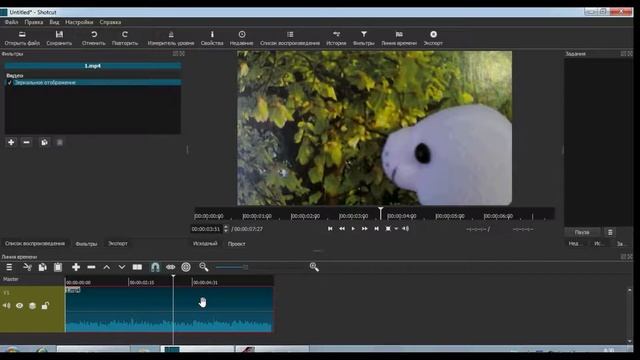Image resolution: width=640 pixels, height=360 pixels.
Task: Hide the V1 track with the eye icon
Action: pyautogui.click(x=20, y=306)
